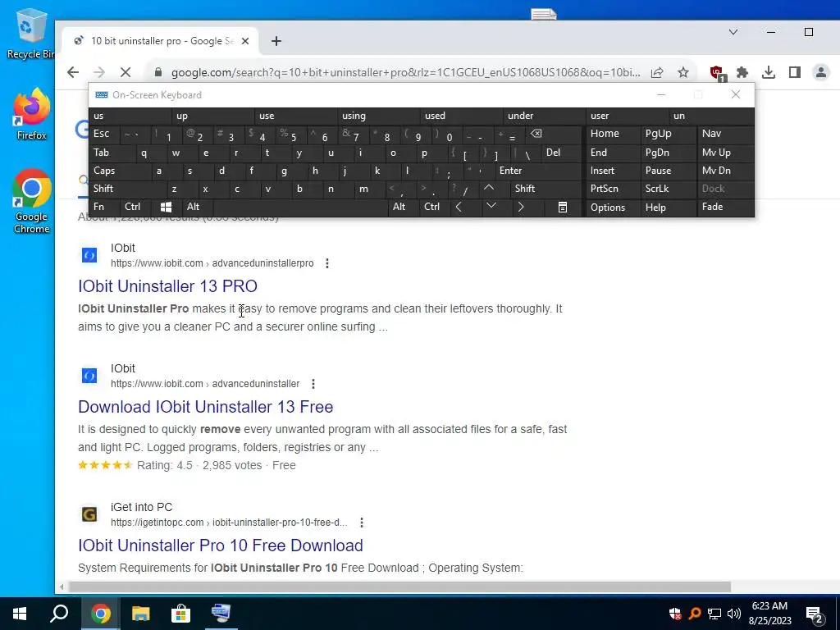Open the uBlock shield extension icon
This screenshot has height=630, width=840.
click(717, 73)
